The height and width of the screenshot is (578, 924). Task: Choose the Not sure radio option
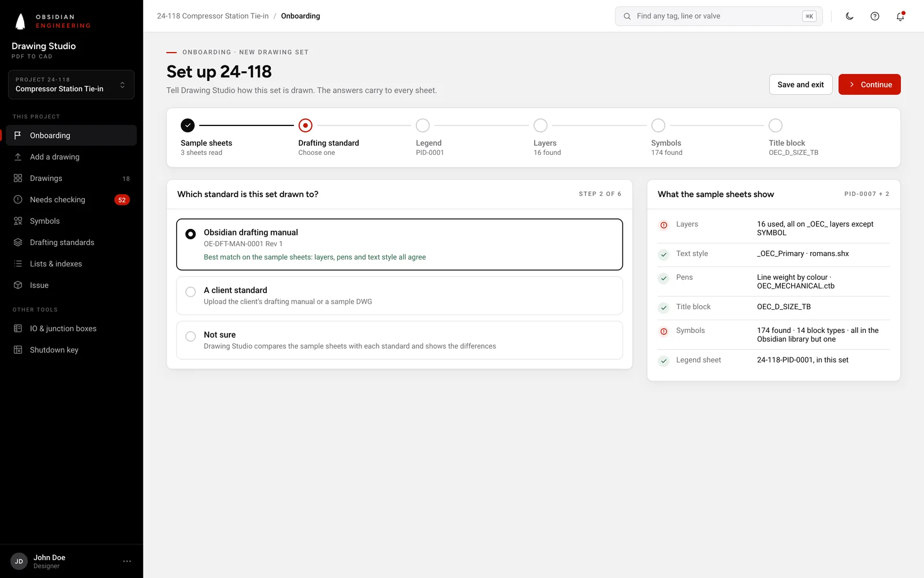tap(191, 336)
